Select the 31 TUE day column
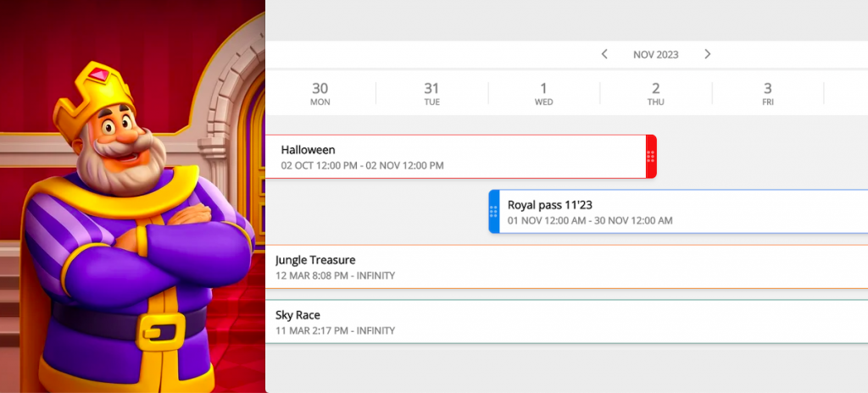 [432, 93]
